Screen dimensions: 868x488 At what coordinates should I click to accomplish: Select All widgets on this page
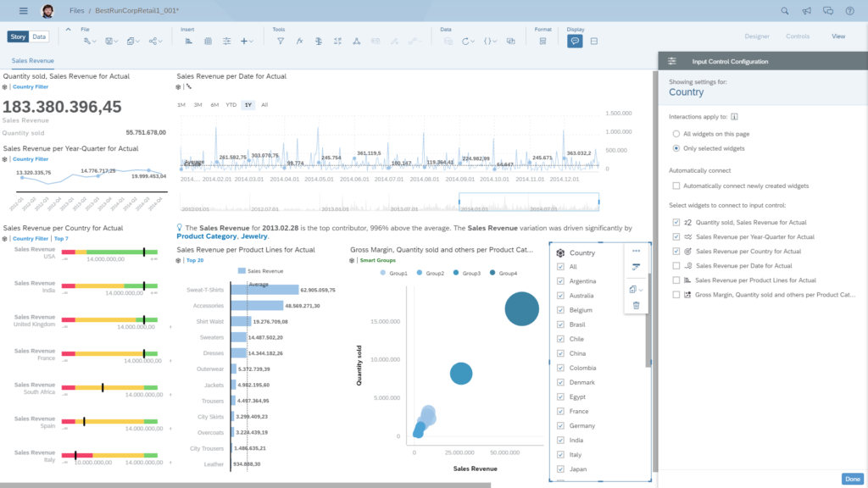pos(676,134)
